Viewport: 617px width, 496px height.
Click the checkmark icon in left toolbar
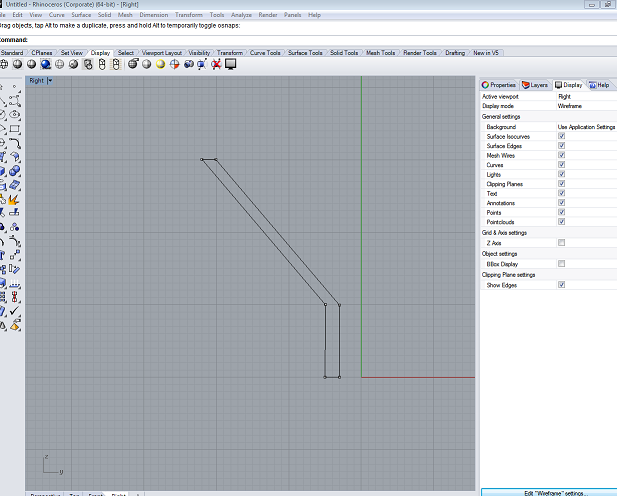(15, 311)
